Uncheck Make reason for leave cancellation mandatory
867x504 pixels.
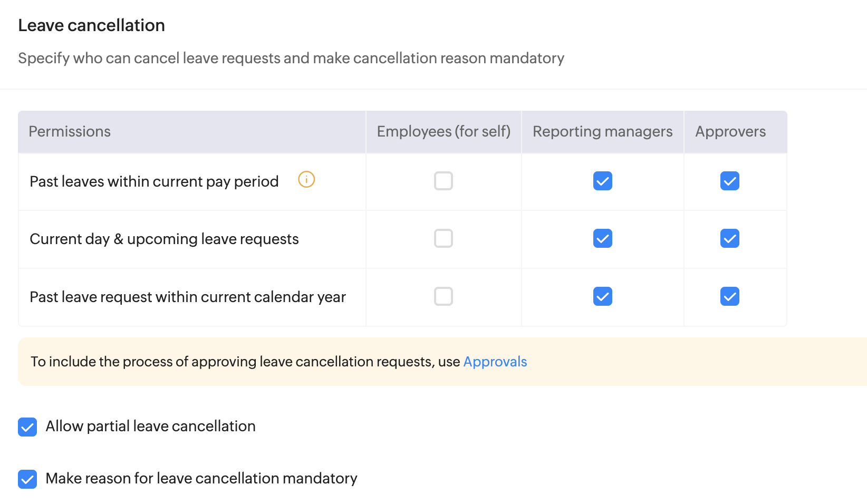point(27,479)
